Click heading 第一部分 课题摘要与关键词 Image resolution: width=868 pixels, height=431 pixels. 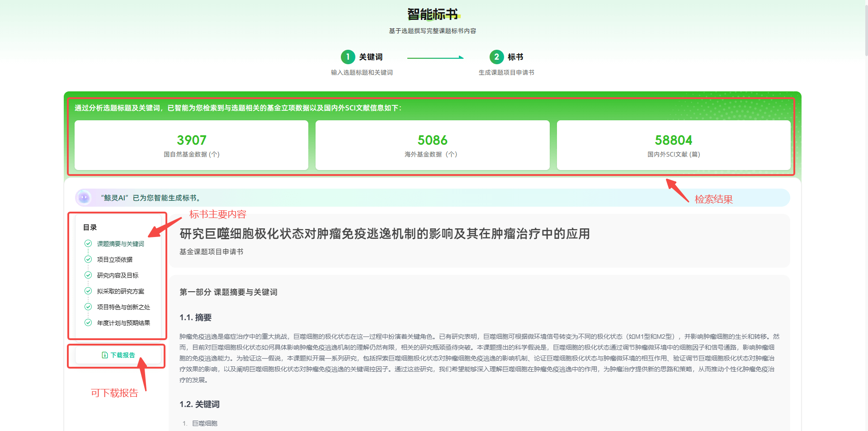228,292
